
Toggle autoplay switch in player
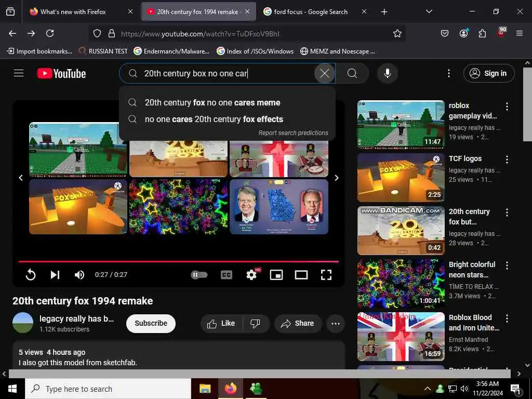[x=199, y=274]
